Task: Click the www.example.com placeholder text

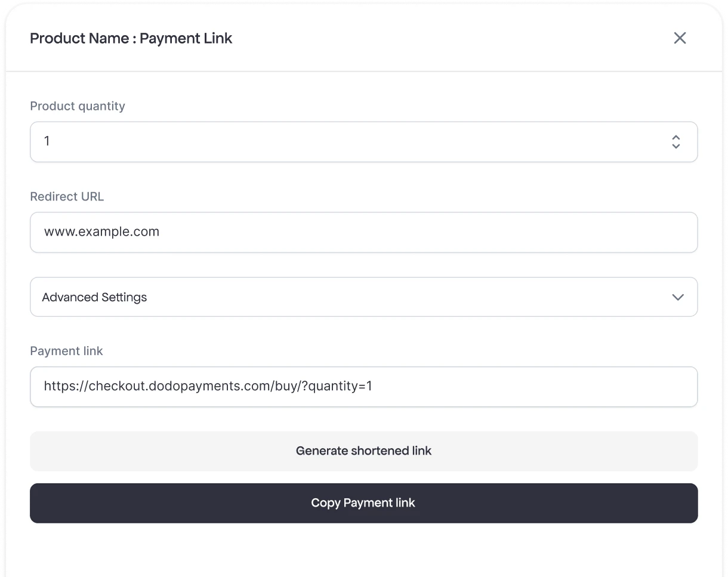Action: click(x=101, y=232)
